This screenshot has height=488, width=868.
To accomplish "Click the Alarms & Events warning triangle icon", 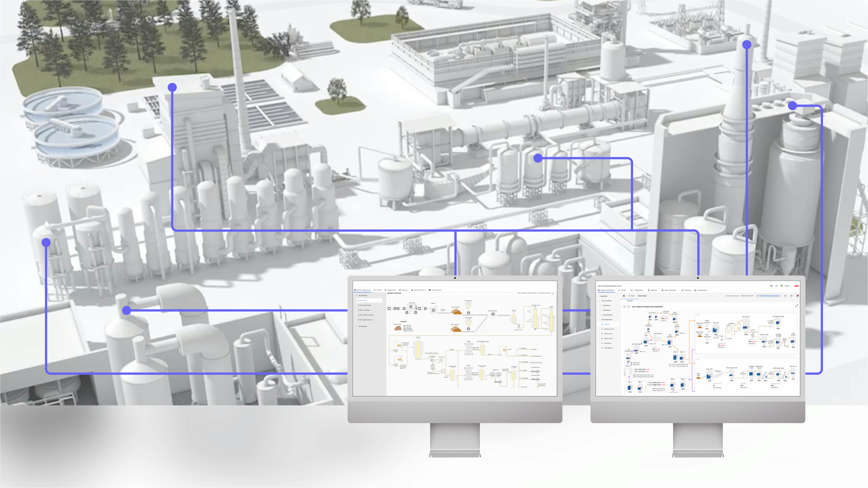I will [x=412, y=290].
